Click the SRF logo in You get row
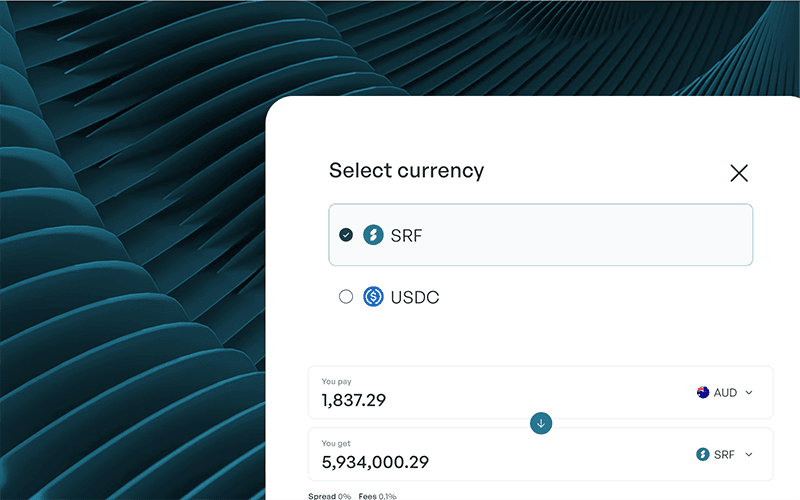800x500 pixels. pos(703,454)
